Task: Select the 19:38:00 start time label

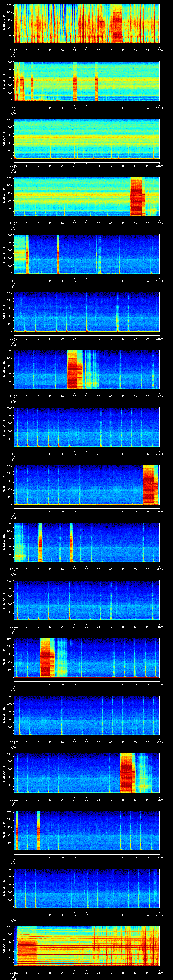Action: click(x=13, y=973)
